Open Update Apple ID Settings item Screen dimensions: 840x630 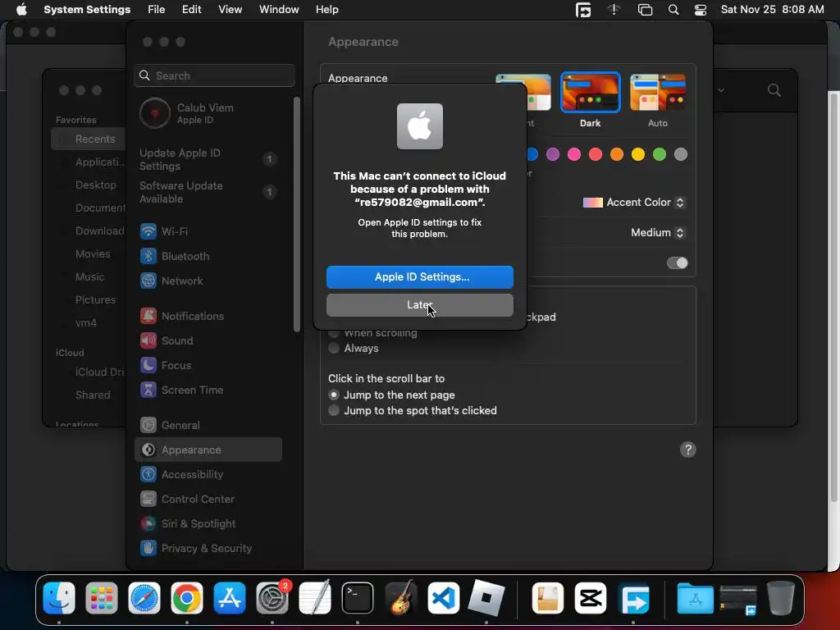208,160
